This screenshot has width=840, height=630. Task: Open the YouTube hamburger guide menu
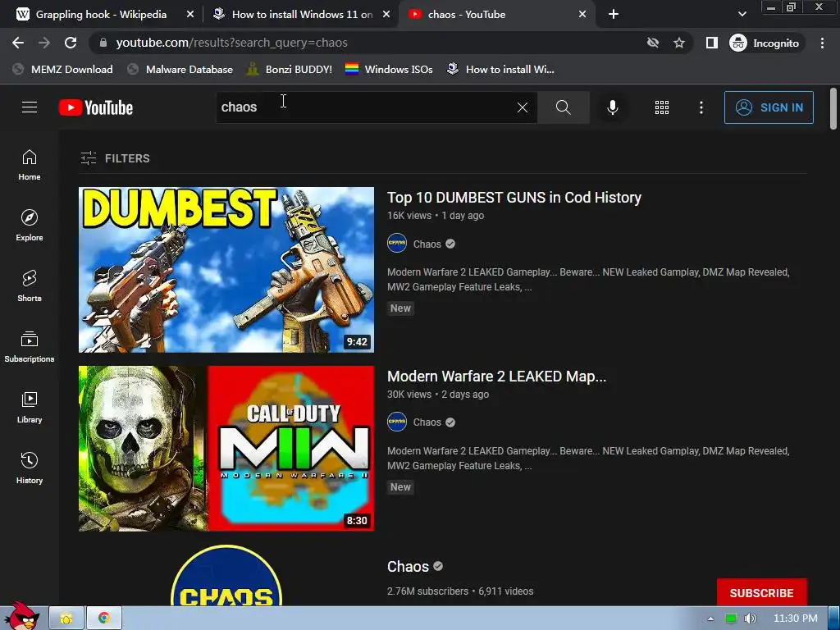coord(30,107)
